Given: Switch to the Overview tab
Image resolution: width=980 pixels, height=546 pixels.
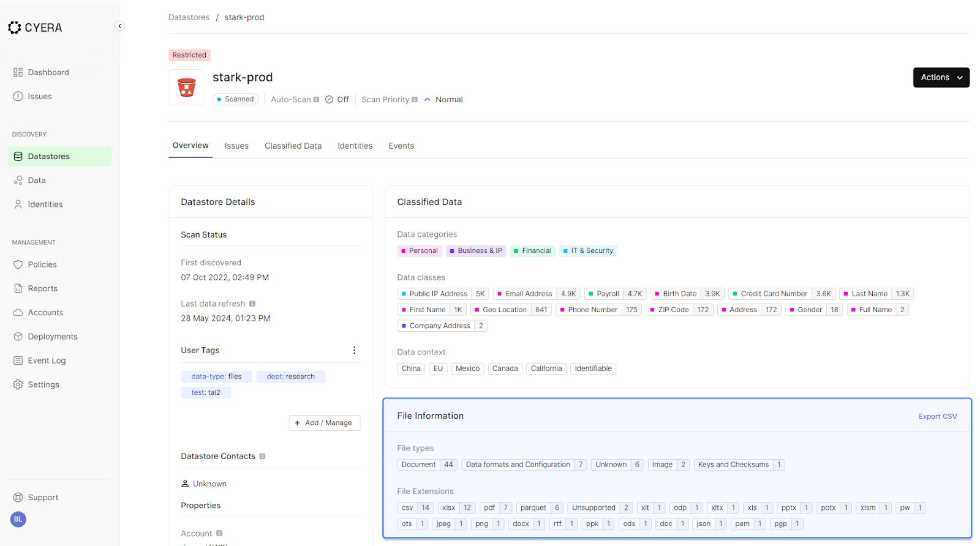Looking at the screenshot, I should point(190,146).
